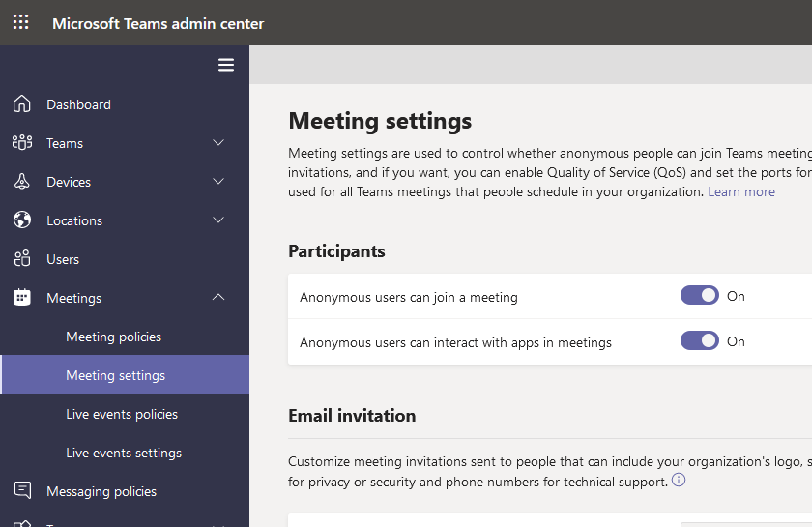812x527 pixels.
Task: Disable anonymous users can join a meeting
Action: [x=699, y=296]
